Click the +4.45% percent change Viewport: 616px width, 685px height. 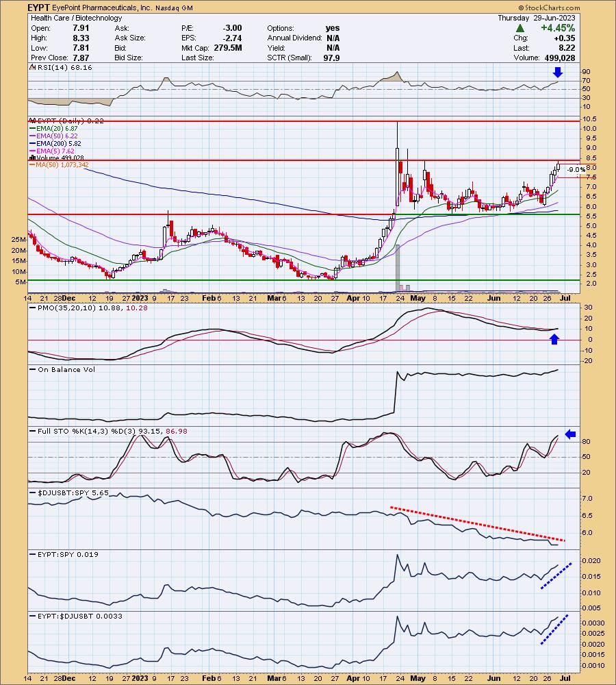click(x=558, y=28)
